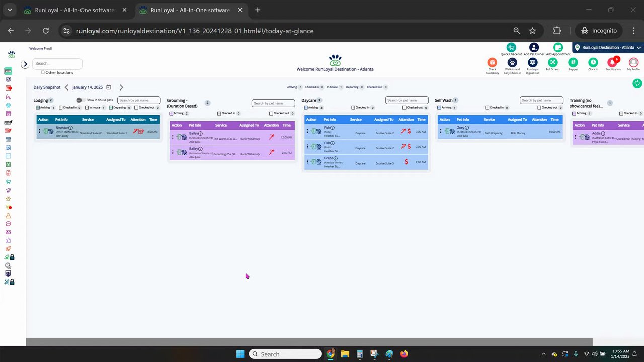Click vaccine attention icon in 12:00 PM Bailey row
The width and height of the screenshot is (644, 362).
coord(271,137)
